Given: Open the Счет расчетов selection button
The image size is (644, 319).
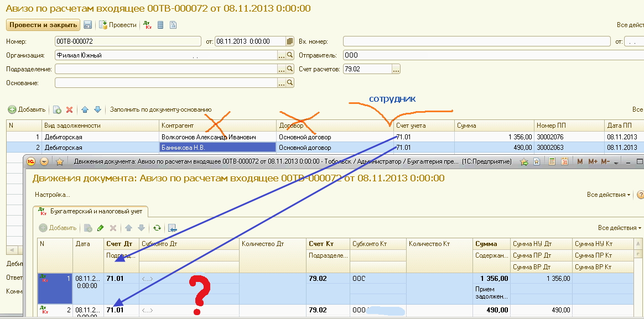Looking at the screenshot, I should [396, 69].
